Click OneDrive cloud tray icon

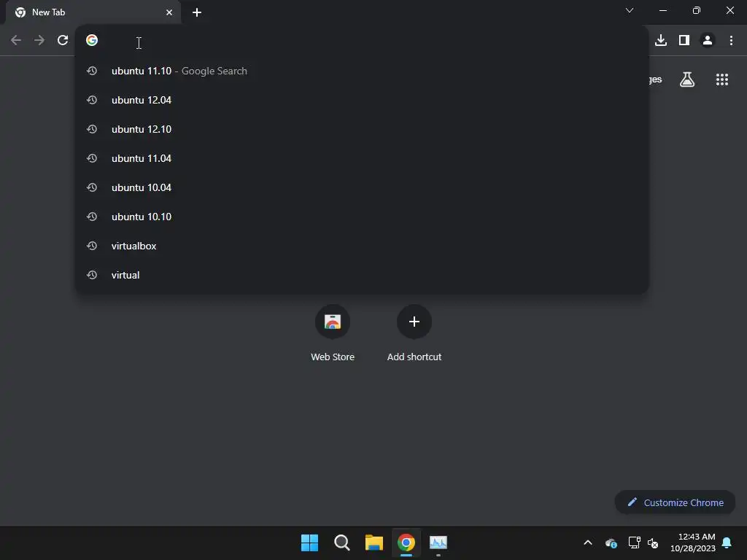tap(611, 542)
